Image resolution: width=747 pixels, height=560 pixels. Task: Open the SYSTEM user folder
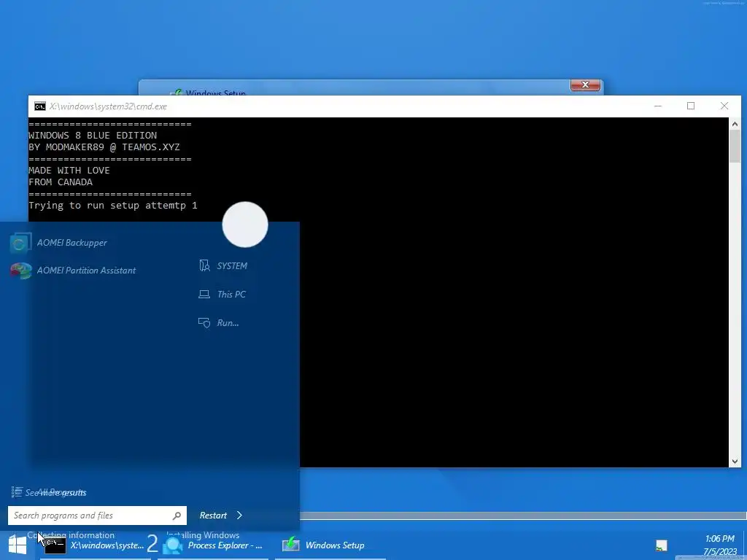tap(223, 265)
